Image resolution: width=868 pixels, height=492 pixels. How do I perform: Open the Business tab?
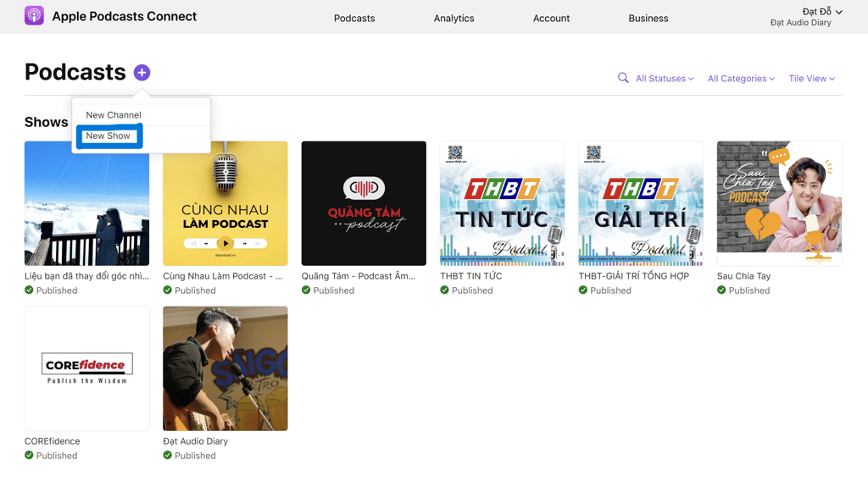click(648, 19)
